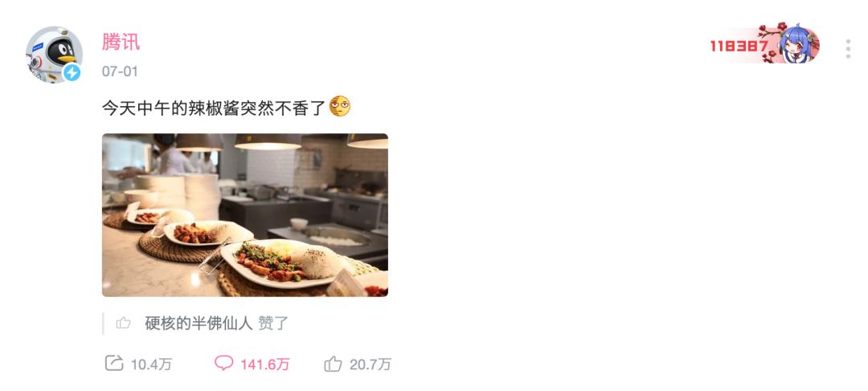Click the blue-haired anime character decoration
Image resolution: width=868 pixels, height=391 pixels.
pyautogui.click(x=799, y=43)
